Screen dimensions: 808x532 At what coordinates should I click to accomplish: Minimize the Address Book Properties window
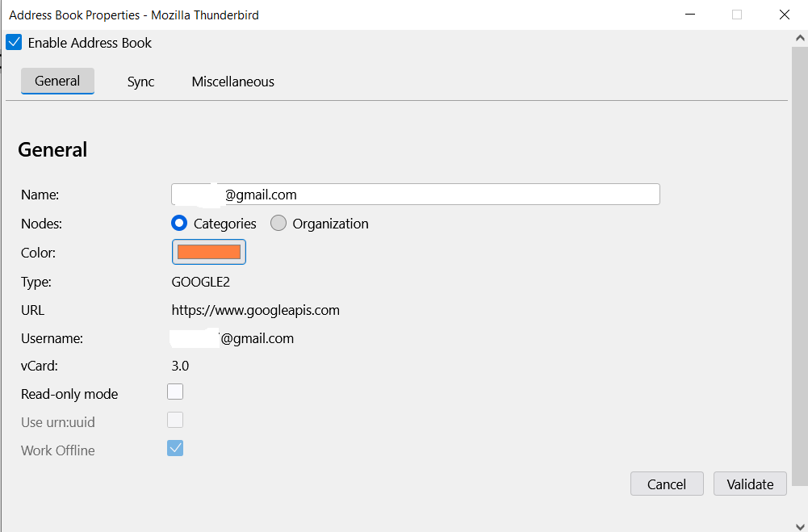coord(690,15)
